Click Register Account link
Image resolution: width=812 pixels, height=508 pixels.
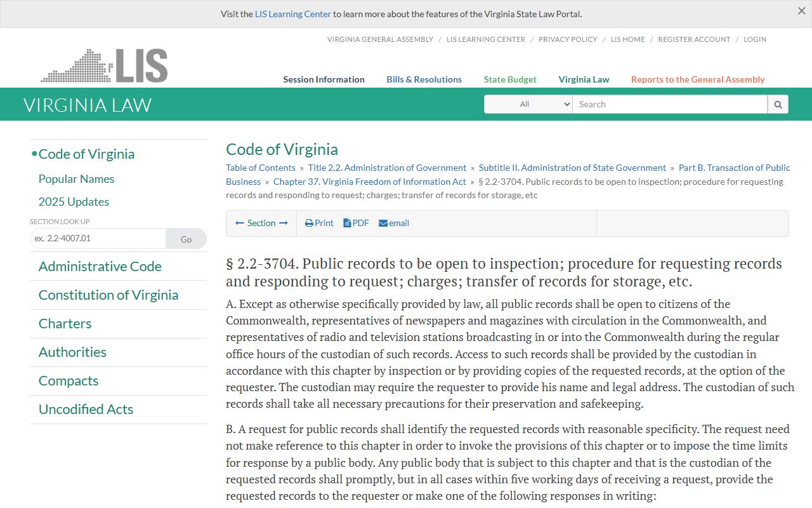pos(694,39)
